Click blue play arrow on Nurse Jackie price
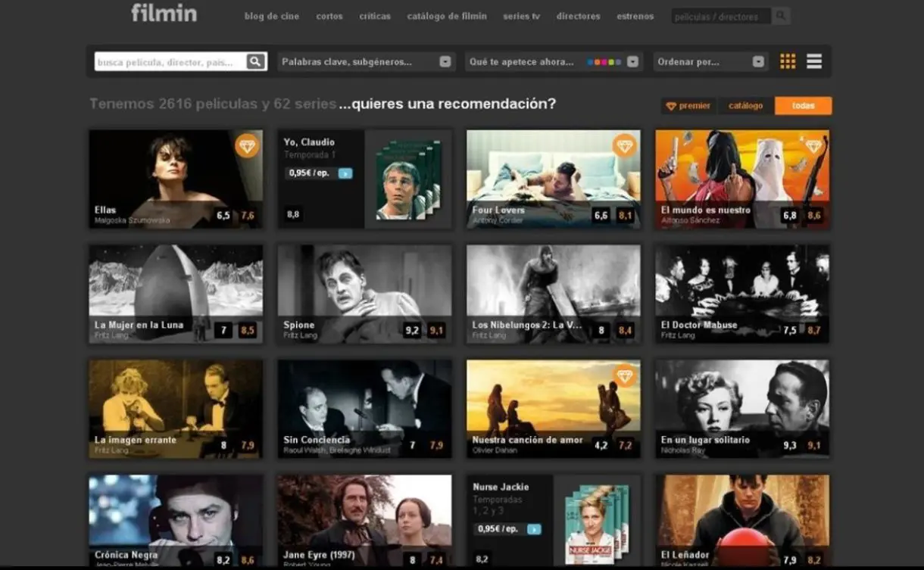This screenshot has width=924, height=570. pos(534,529)
